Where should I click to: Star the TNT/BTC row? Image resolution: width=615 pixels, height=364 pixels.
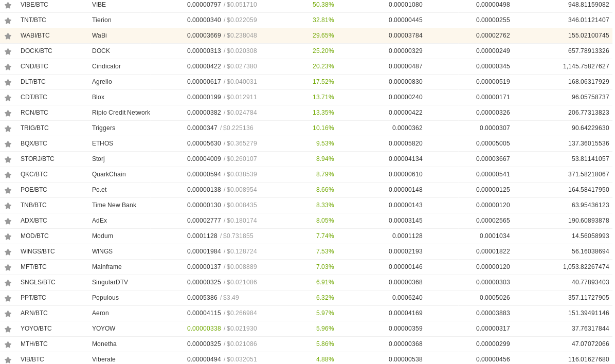coord(8,21)
